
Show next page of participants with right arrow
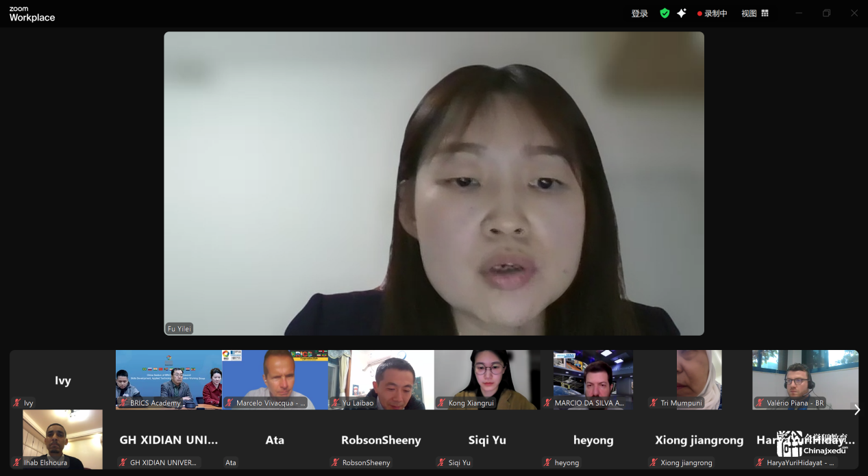856,410
